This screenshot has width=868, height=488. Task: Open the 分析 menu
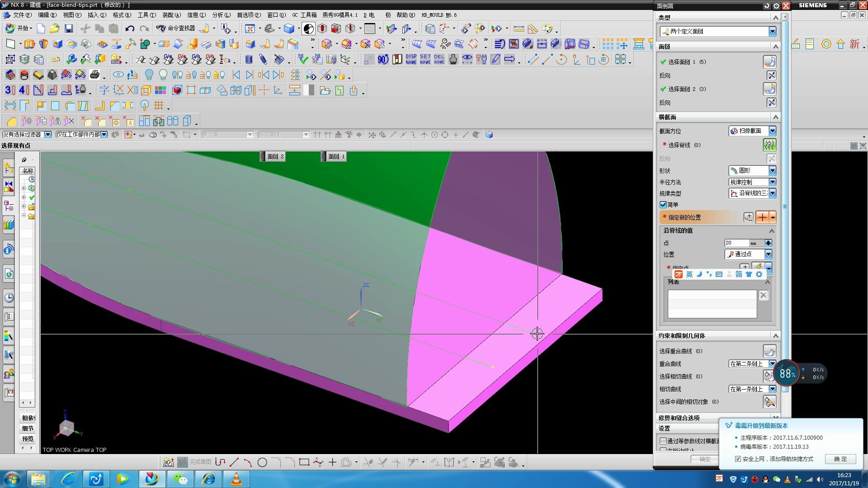pos(221,15)
